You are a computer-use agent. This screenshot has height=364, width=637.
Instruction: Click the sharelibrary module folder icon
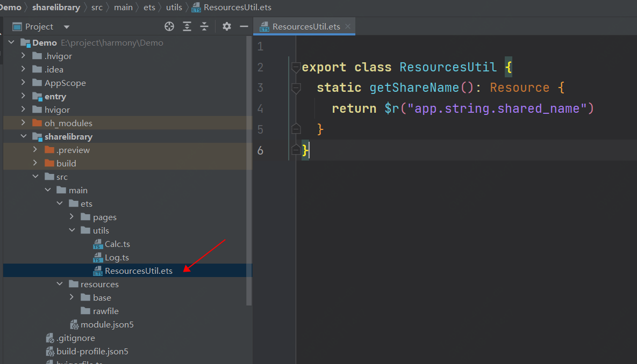pyautogui.click(x=38, y=137)
